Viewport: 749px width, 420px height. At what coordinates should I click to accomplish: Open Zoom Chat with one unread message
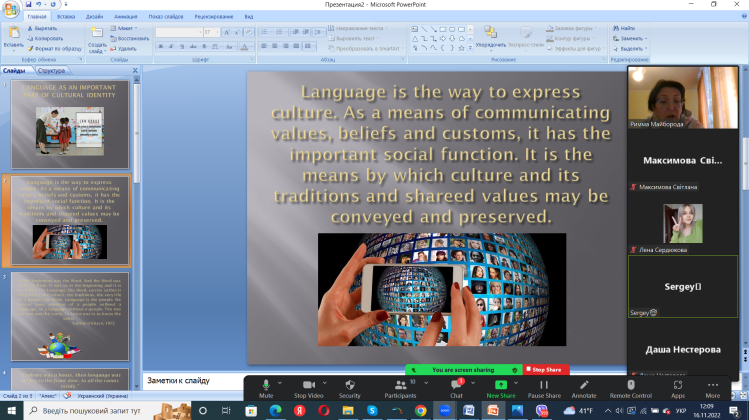pos(456,388)
